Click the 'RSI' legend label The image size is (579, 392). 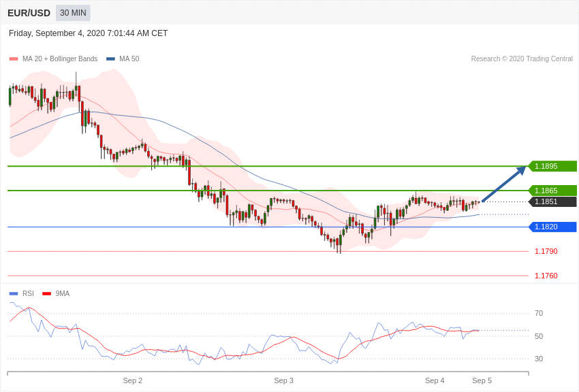pos(28,294)
